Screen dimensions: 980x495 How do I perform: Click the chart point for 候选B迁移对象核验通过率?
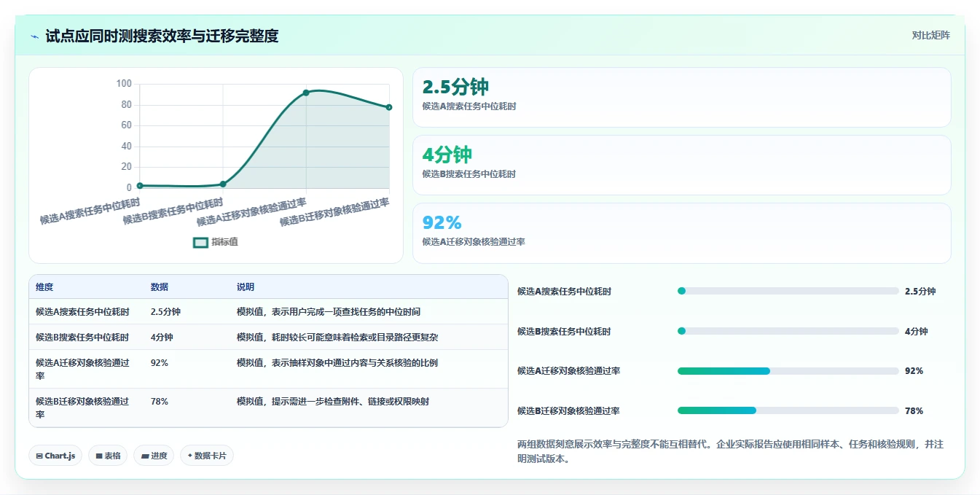click(389, 107)
